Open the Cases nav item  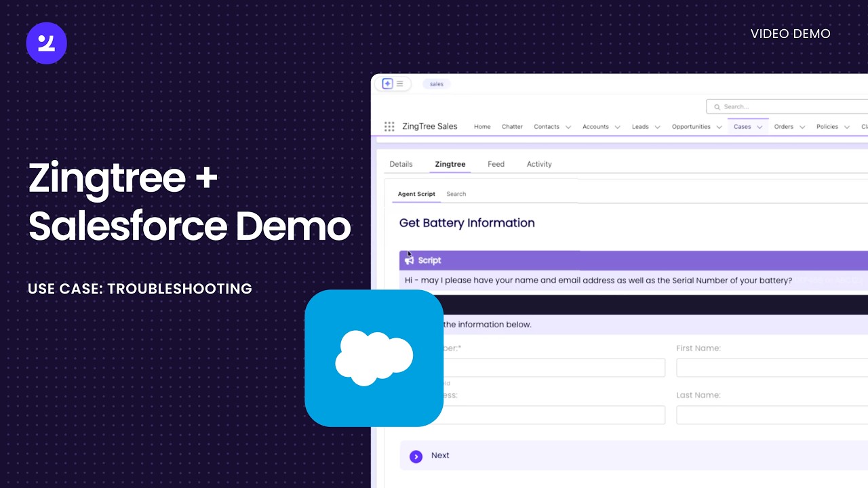743,127
